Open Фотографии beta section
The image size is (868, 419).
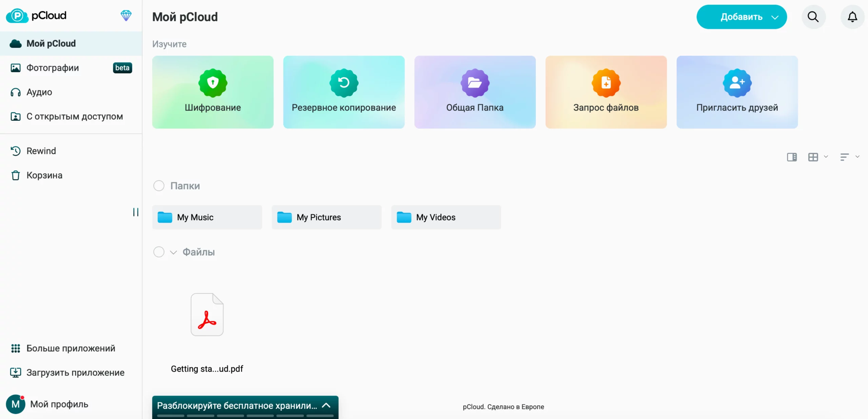click(x=53, y=68)
